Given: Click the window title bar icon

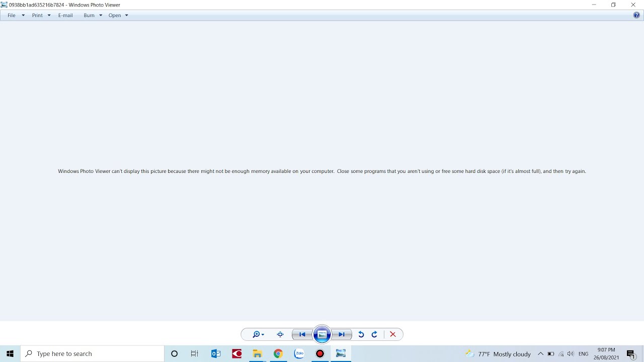Looking at the screenshot, I should pos(4,5).
